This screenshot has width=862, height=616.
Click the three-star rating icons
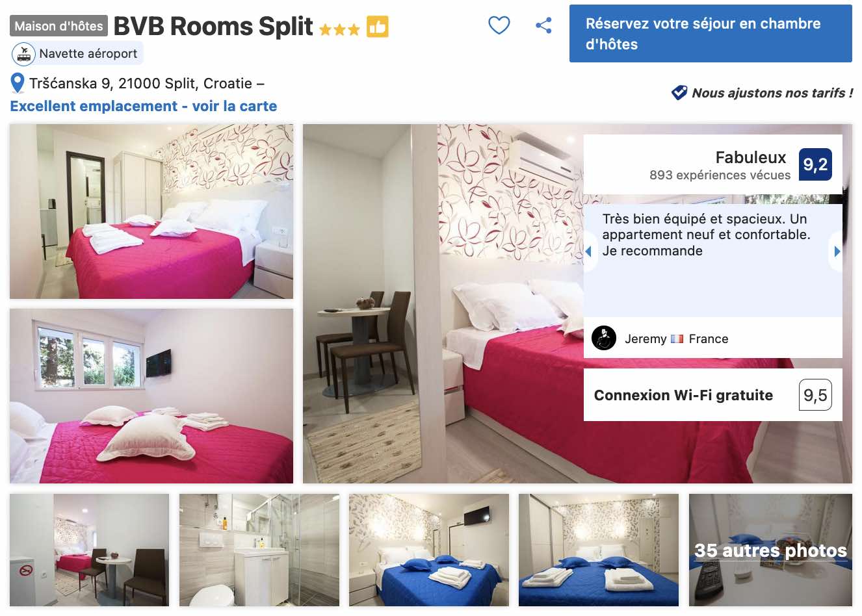pos(339,29)
